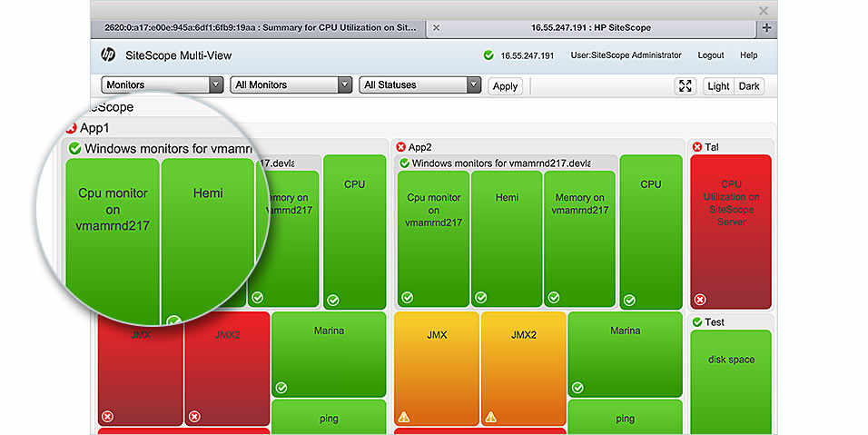Click warning icon on App2 JMX2 tile

490,417
